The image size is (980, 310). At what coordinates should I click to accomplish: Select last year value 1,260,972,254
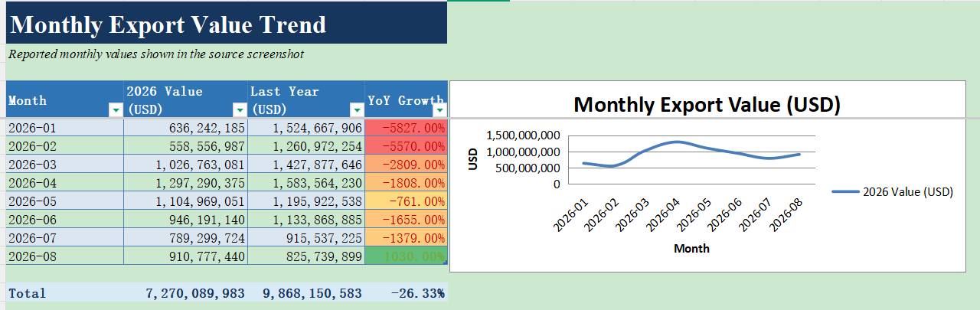coord(306,146)
